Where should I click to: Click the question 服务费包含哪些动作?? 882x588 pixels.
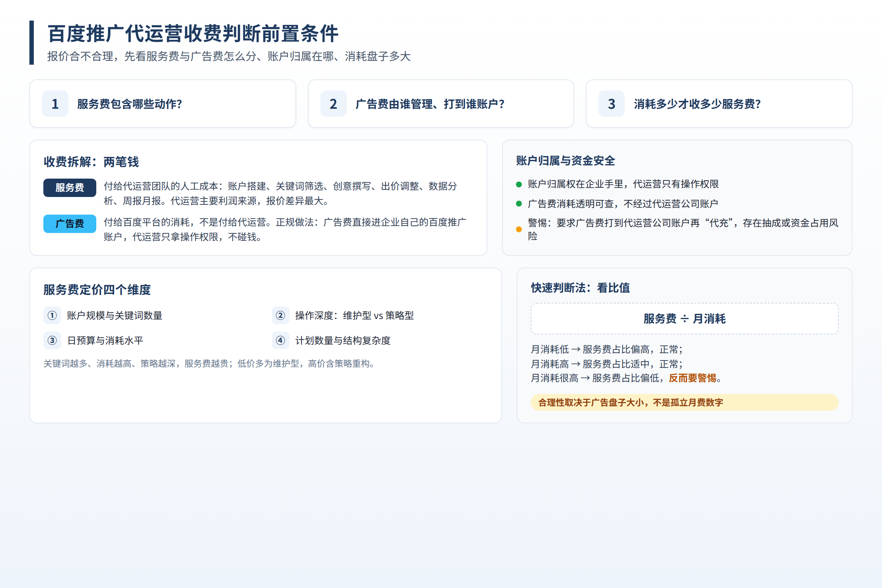click(130, 104)
